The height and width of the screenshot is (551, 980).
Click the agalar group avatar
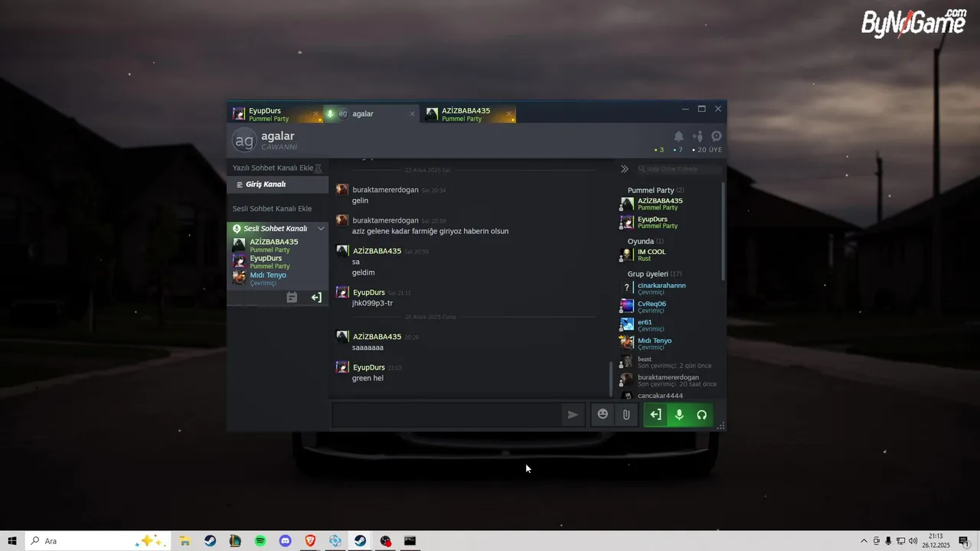click(x=244, y=141)
